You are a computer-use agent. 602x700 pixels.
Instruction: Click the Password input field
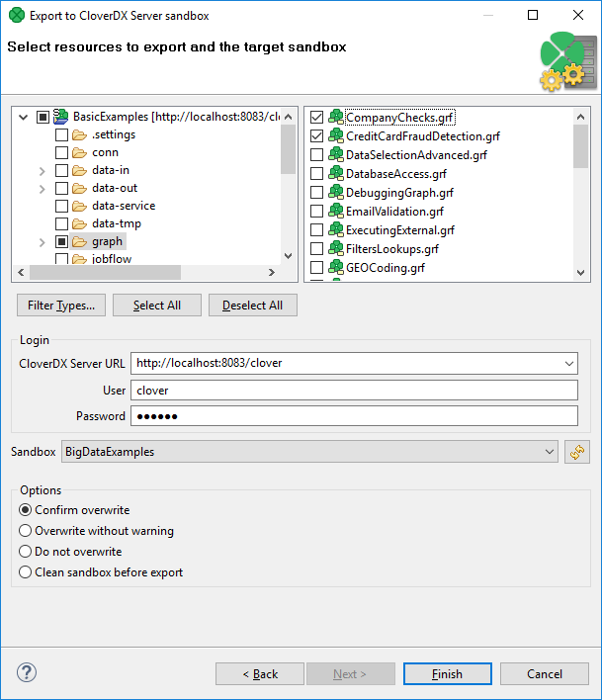(x=354, y=416)
